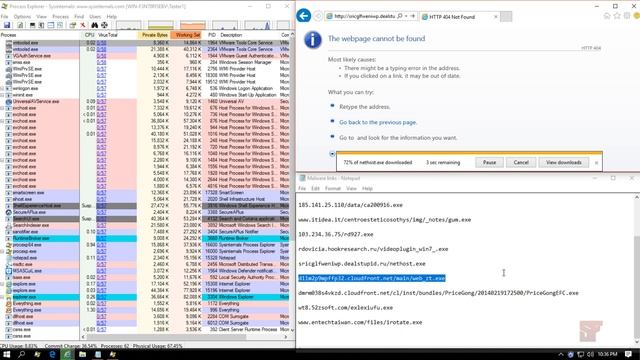Click the '103.234.36.75/rd927.exe' line in Notepad
This screenshot has width=640, height=360.
coord(336,234)
